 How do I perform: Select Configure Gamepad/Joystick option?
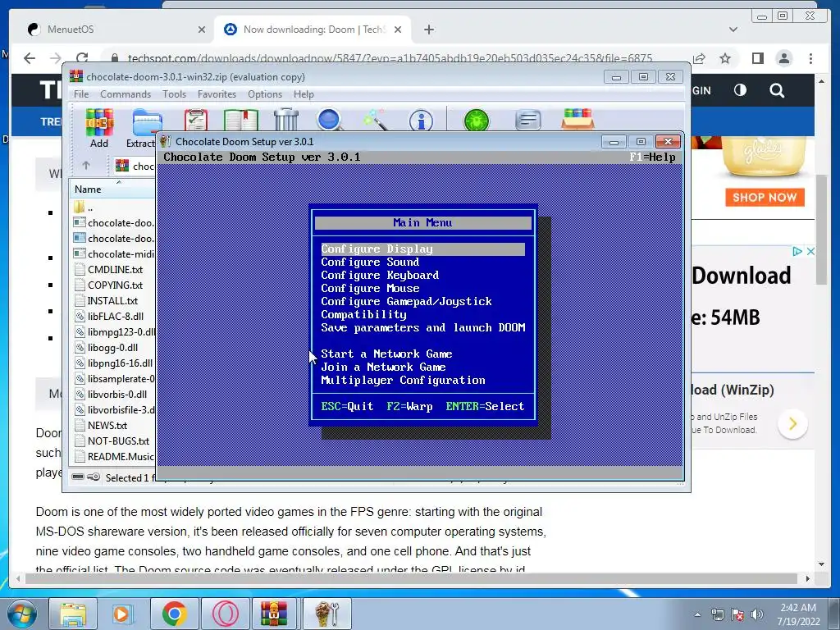point(406,302)
